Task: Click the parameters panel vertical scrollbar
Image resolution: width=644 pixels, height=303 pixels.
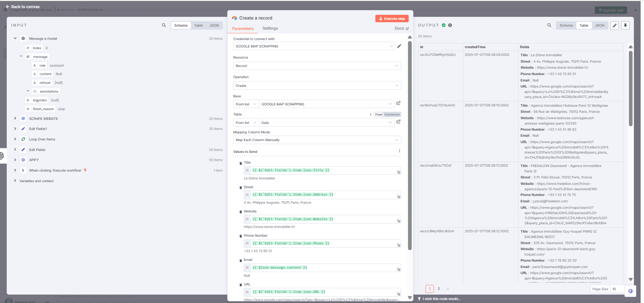Action: (410, 145)
